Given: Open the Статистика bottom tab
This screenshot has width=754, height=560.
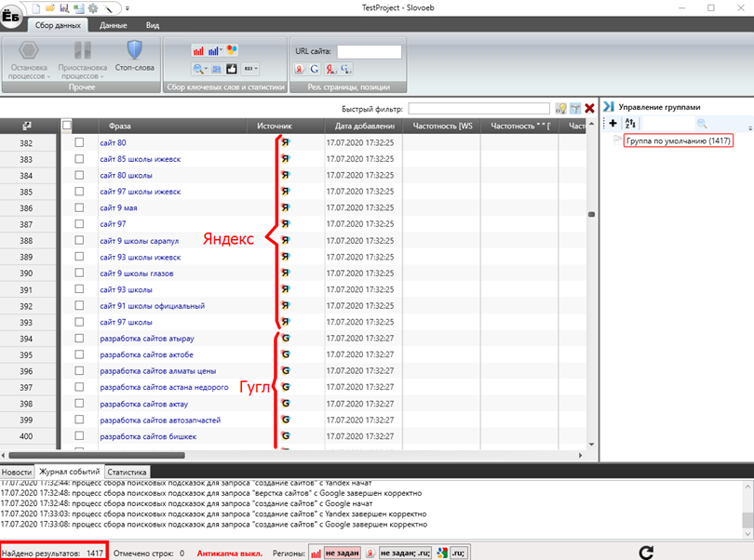Looking at the screenshot, I should coord(127,472).
